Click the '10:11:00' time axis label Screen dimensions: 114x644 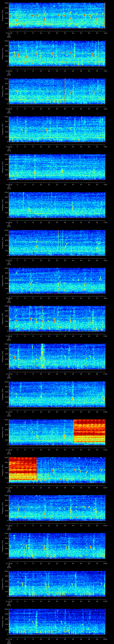9,412
